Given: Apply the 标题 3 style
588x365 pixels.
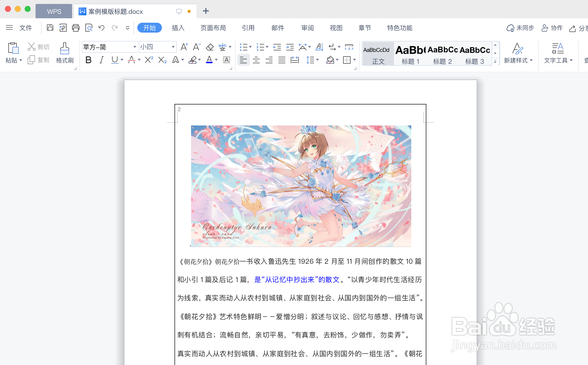Looking at the screenshot, I should click(475, 54).
